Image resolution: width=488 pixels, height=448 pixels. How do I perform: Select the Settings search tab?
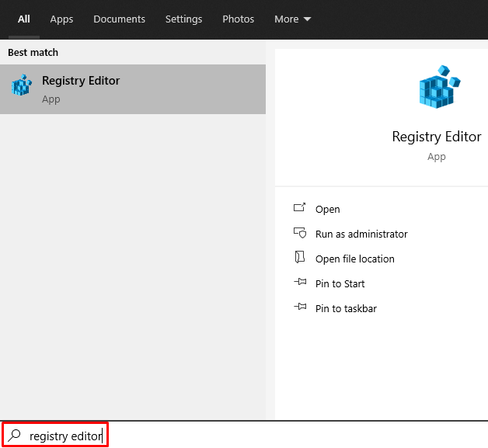(x=183, y=19)
